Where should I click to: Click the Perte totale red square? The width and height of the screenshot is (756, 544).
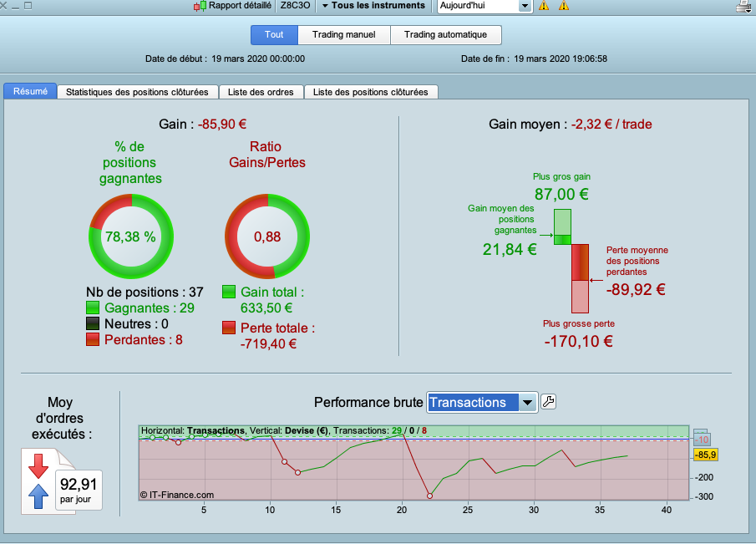(x=229, y=328)
